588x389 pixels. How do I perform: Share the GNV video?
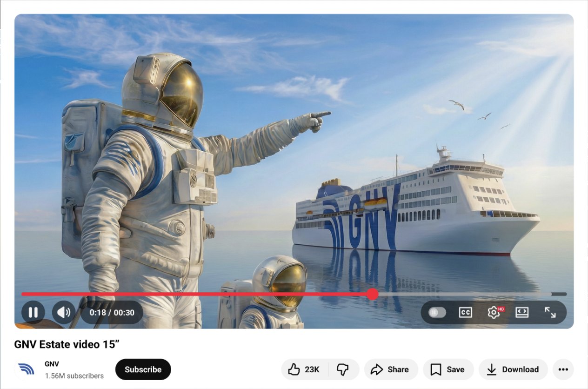coord(391,369)
